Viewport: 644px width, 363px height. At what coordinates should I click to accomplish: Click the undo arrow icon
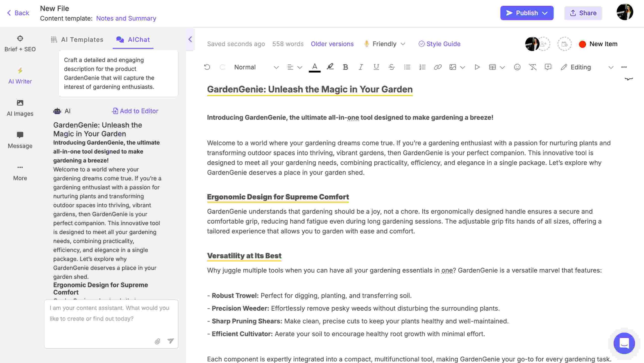click(x=207, y=67)
